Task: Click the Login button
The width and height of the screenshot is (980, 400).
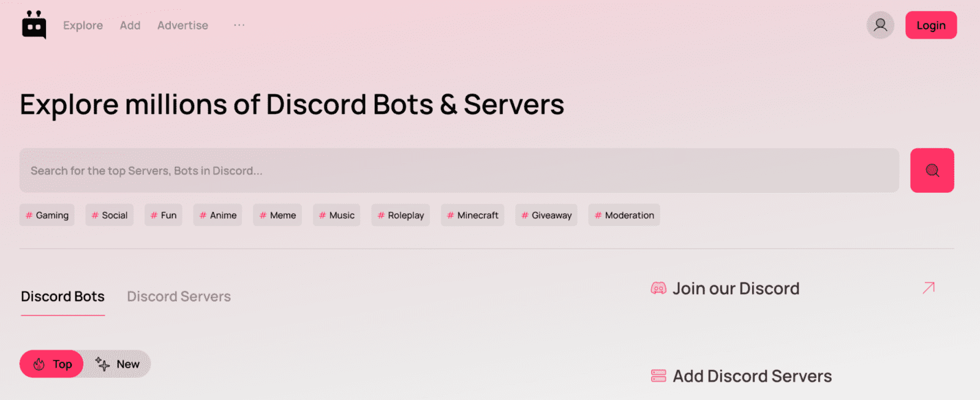Action: [x=931, y=25]
